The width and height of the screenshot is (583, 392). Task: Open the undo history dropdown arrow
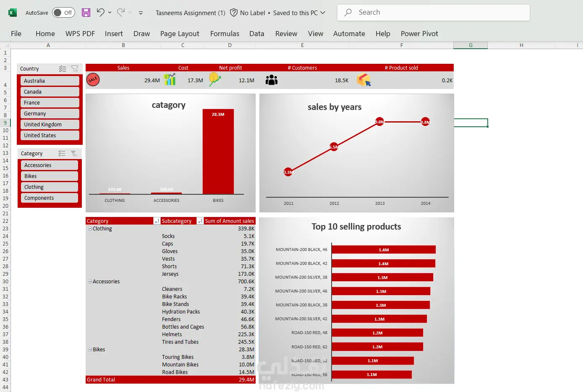coord(110,13)
